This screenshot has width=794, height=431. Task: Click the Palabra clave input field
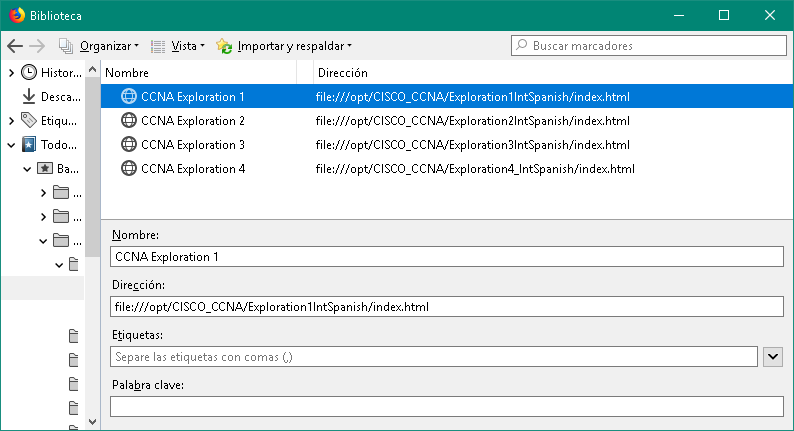(447, 407)
